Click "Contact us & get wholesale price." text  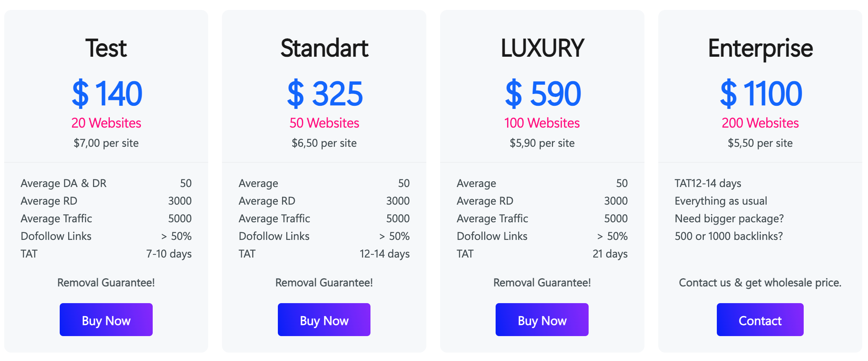click(760, 283)
